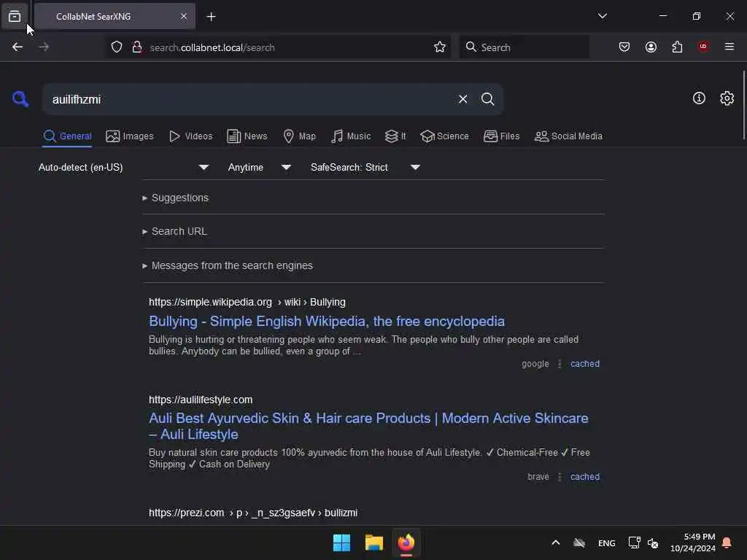Go back with browser back arrow

tap(18, 47)
